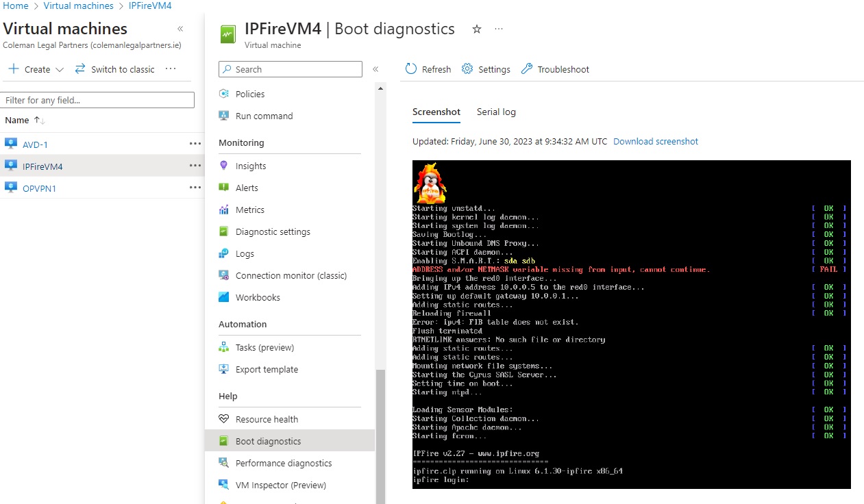This screenshot has height=504, width=864.
Task: Collapse the Virtual machines list pane
Action: point(180,29)
